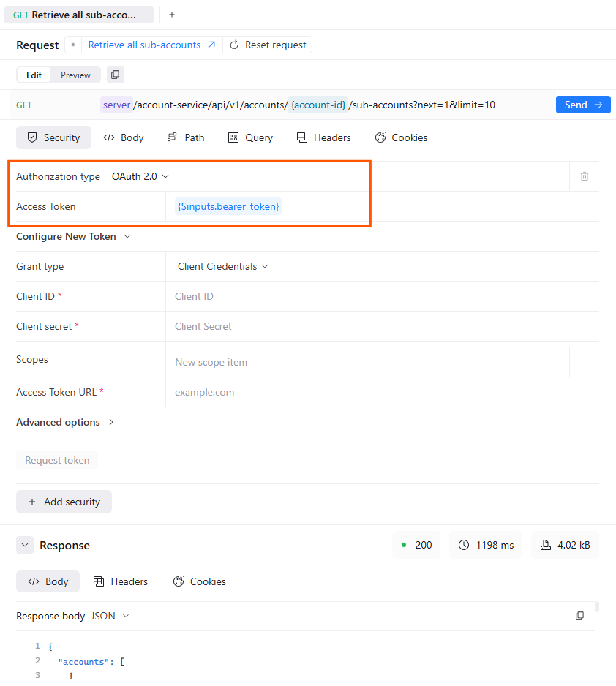Click the Access Token URL field
Image resolution: width=616 pixels, height=686 pixels.
coord(383,393)
